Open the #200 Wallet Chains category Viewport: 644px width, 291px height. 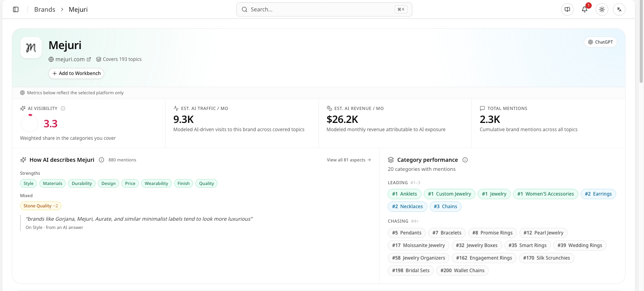[x=462, y=271]
